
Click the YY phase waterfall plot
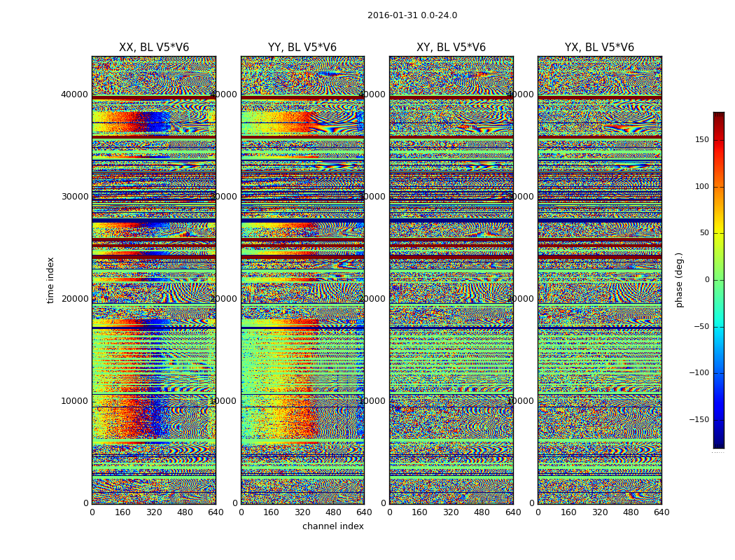302,280
